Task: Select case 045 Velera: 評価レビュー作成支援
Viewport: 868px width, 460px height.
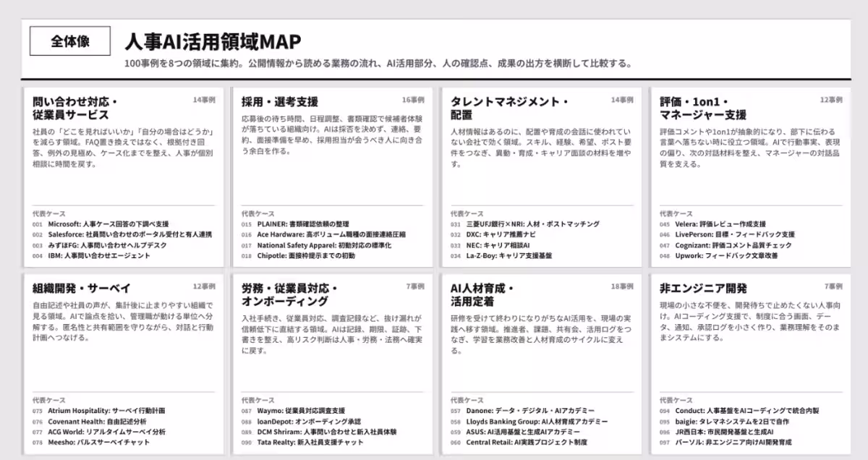Action: [712, 224]
